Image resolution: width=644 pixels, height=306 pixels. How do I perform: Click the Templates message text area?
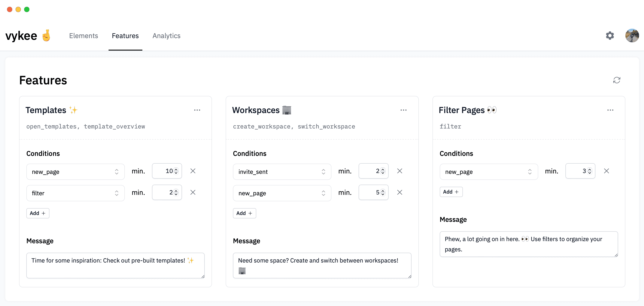115,265
